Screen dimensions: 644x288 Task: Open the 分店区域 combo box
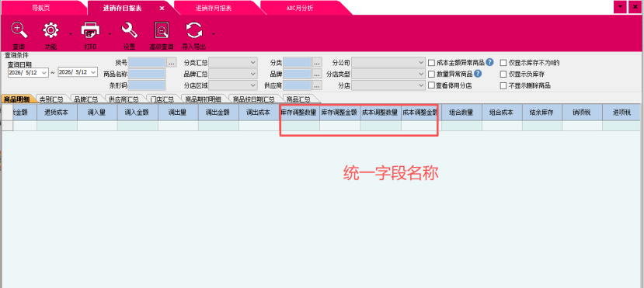click(x=233, y=85)
